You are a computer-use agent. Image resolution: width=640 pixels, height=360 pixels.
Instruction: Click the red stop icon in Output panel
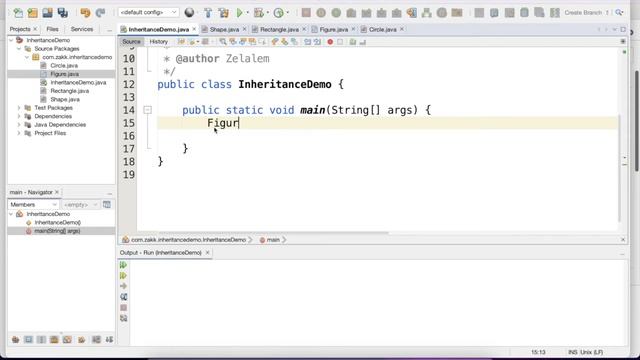click(123, 307)
